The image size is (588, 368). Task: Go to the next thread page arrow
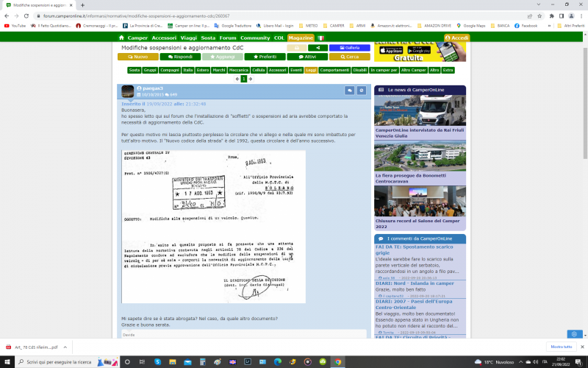(x=251, y=79)
